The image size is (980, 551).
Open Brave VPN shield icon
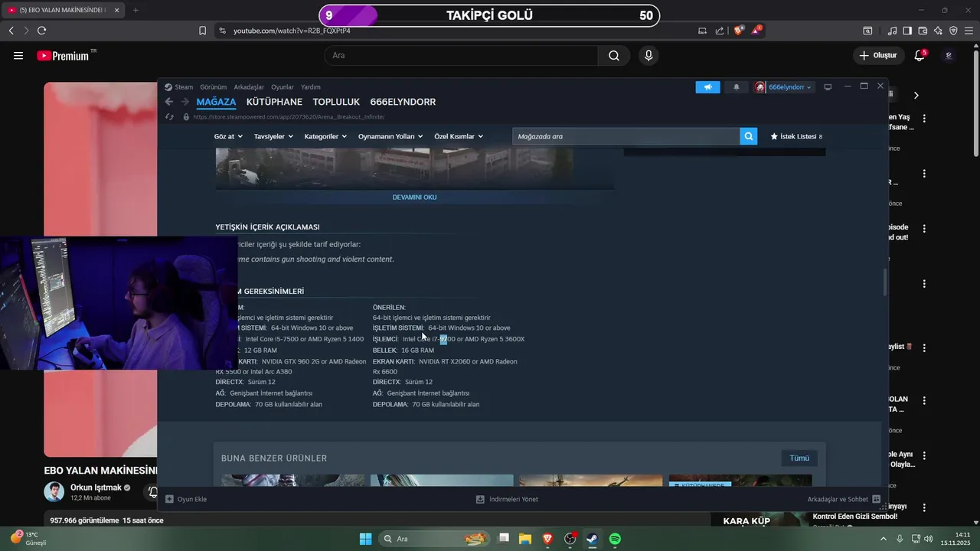tap(953, 31)
